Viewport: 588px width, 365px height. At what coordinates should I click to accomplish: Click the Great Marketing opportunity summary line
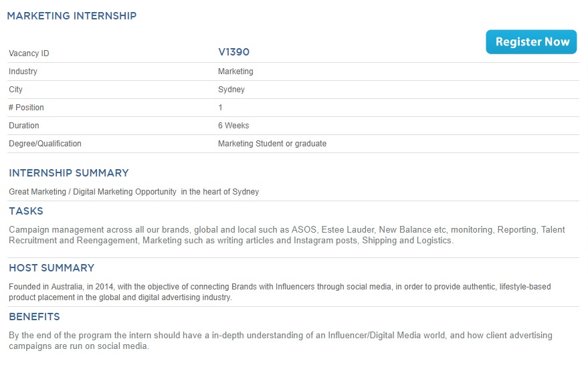click(134, 192)
